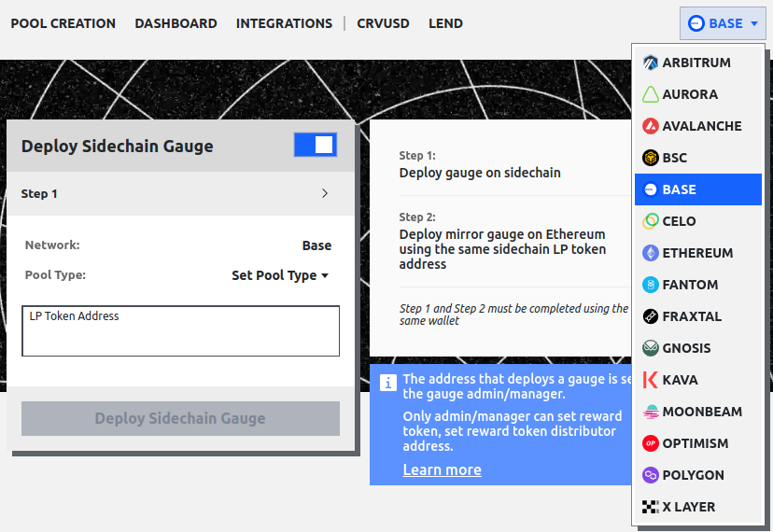773x532 pixels.
Task: Open the Pool Creation page
Action: click(x=63, y=23)
